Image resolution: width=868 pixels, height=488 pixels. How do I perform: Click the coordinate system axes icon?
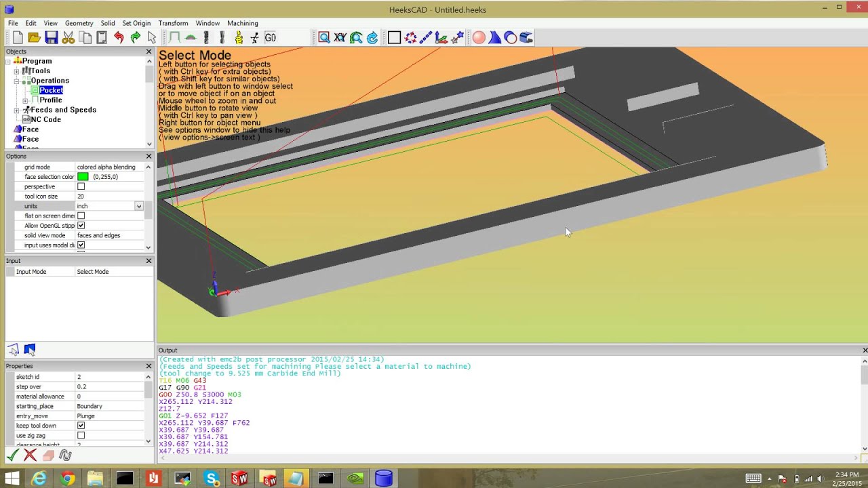[442, 38]
